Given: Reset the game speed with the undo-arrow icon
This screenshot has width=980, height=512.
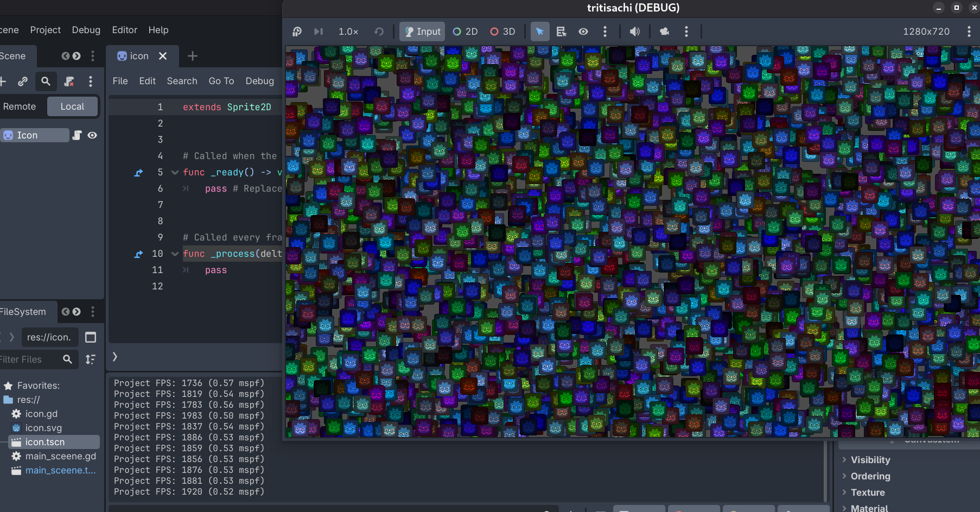Looking at the screenshot, I should click(x=379, y=31).
